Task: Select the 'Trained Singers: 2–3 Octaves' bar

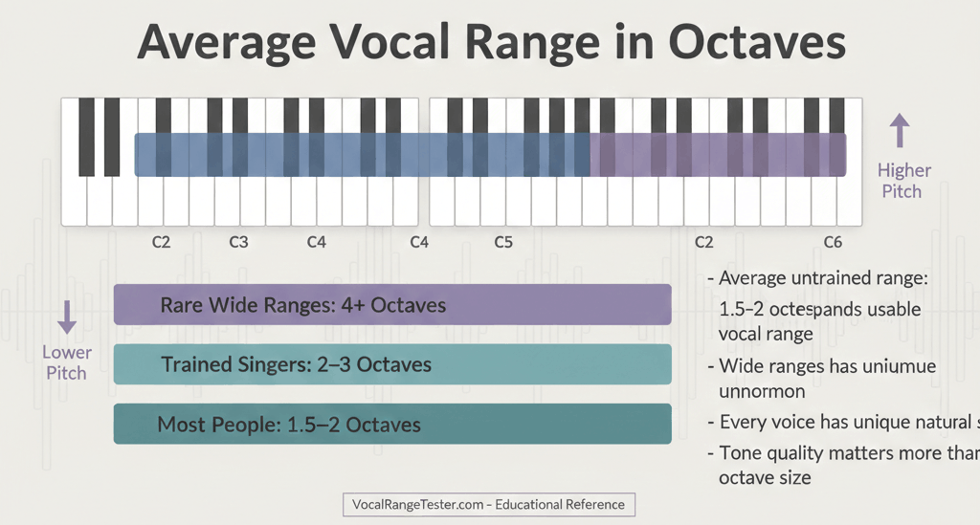Action: [x=391, y=364]
